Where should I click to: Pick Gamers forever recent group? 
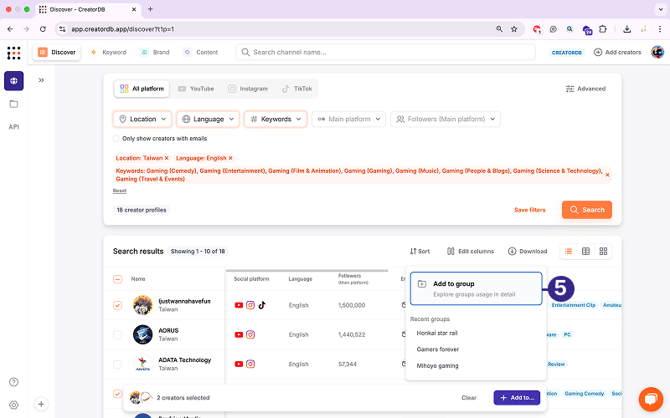(x=438, y=349)
